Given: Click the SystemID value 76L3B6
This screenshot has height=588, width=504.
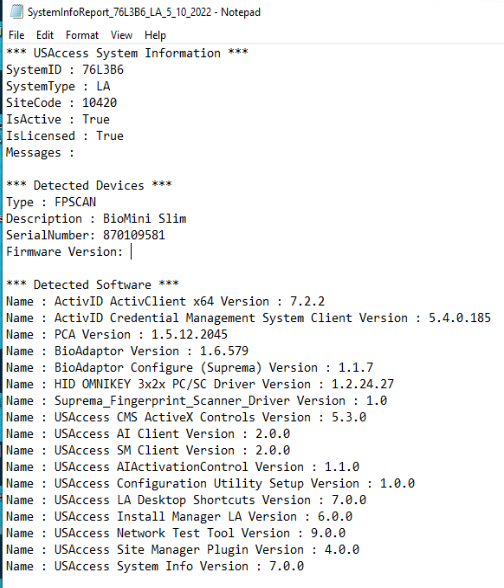Looking at the screenshot, I should coord(103,70).
